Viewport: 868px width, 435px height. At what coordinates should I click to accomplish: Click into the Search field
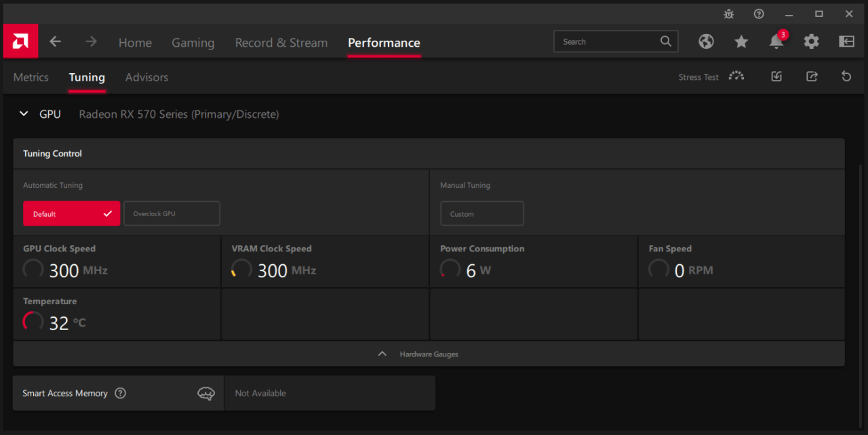click(x=607, y=42)
